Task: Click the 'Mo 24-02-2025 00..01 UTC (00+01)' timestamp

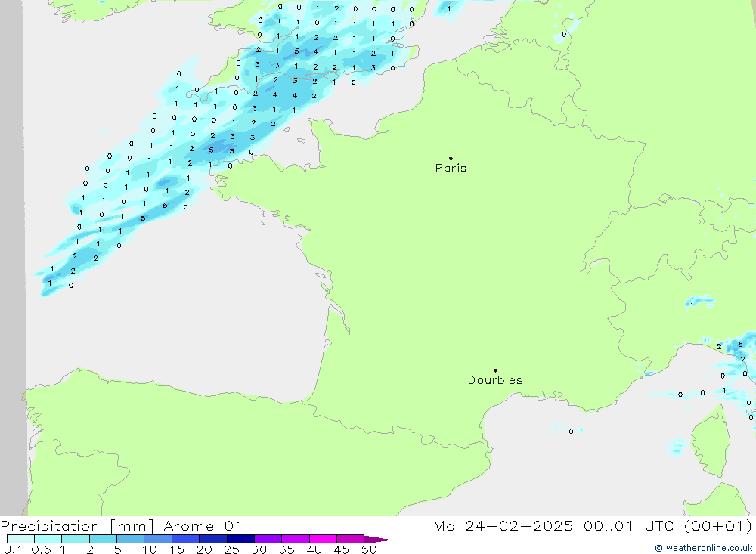Action: click(593, 526)
